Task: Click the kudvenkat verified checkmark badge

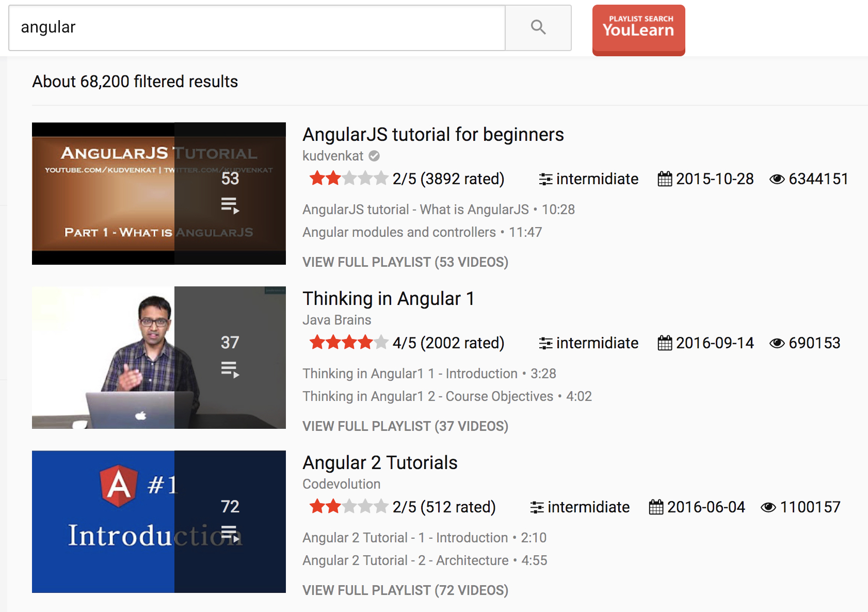Action: 375,156
